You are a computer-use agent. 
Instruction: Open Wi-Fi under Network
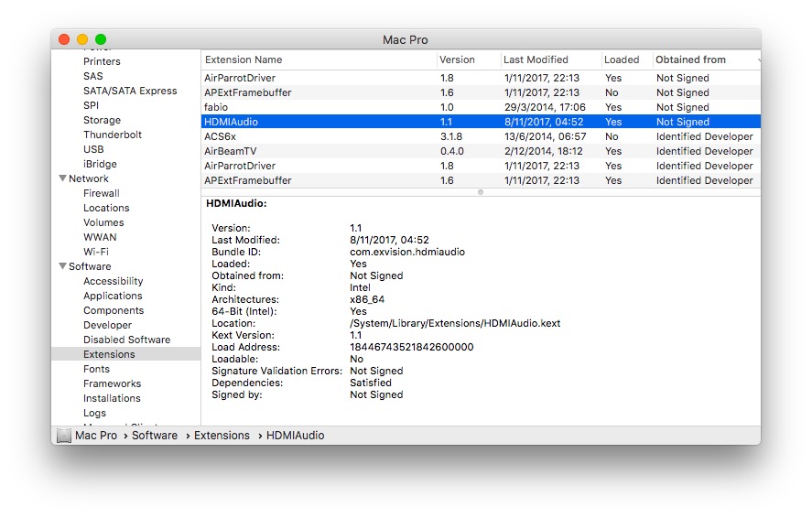coord(96,252)
